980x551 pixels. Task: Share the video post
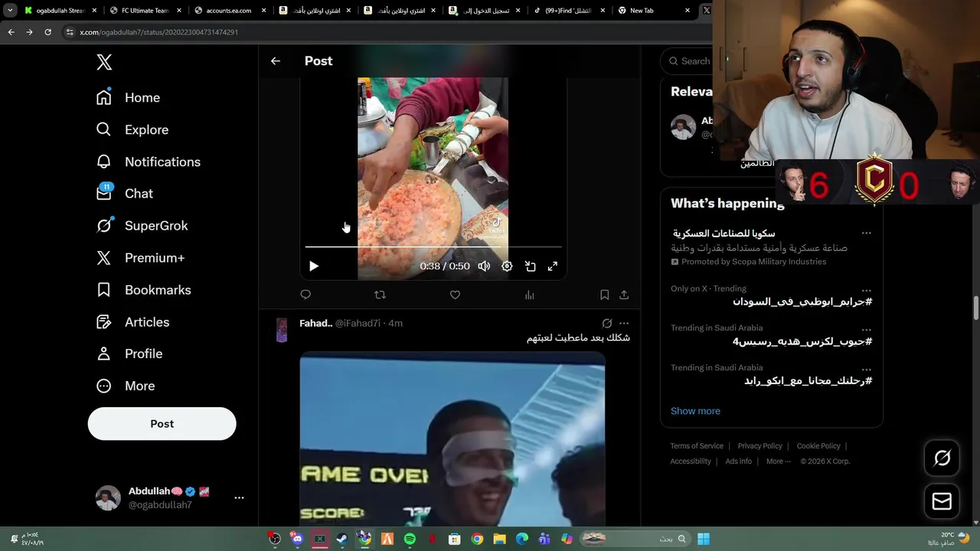(x=624, y=295)
